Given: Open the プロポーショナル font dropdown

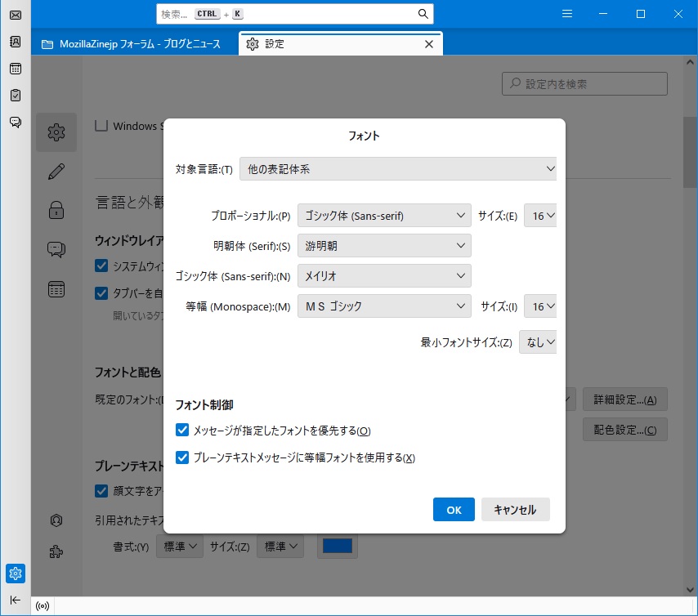Looking at the screenshot, I should point(383,216).
